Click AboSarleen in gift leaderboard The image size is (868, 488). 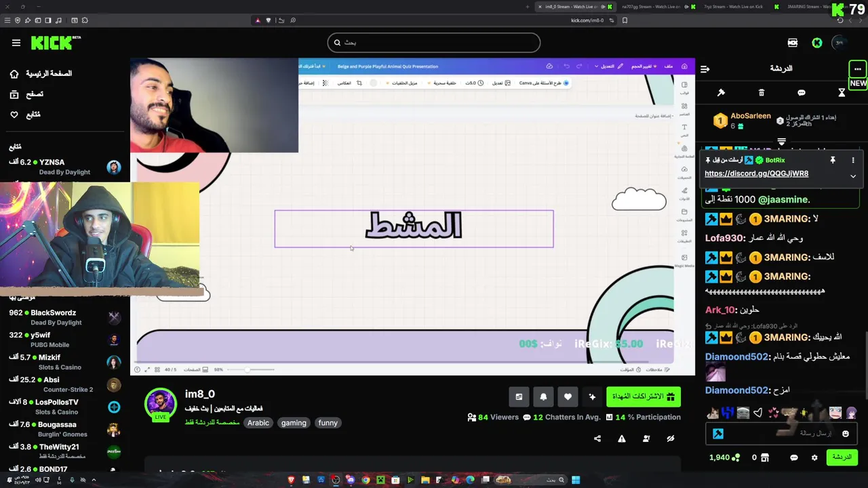point(751,116)
